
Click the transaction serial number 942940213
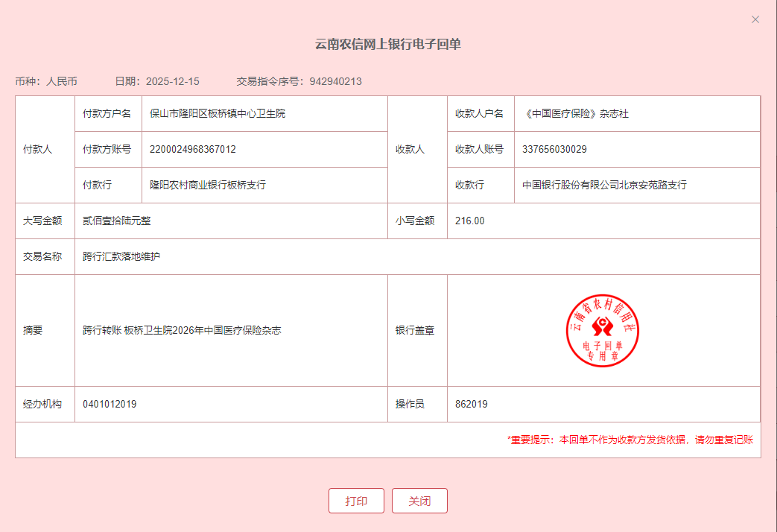(x=335, y=81)
